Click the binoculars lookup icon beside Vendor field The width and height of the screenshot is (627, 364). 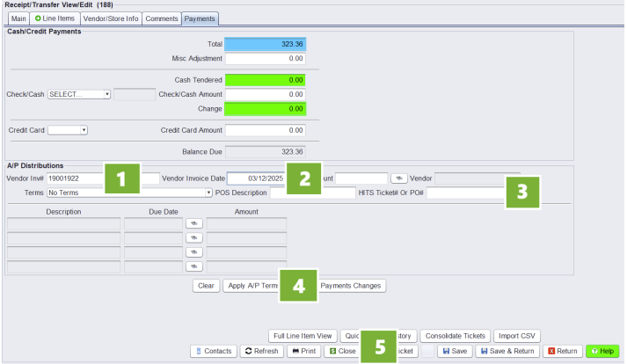tap(399, 178)
